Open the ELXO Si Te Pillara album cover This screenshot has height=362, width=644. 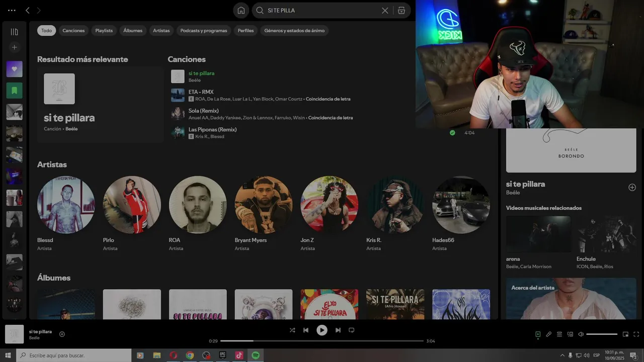(330, 304)
